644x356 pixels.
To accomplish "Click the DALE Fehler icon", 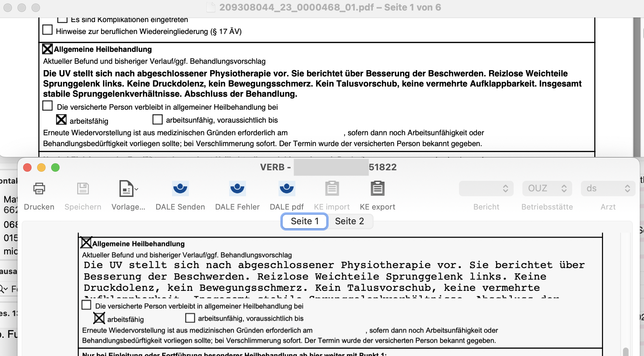I will (237, 189).
